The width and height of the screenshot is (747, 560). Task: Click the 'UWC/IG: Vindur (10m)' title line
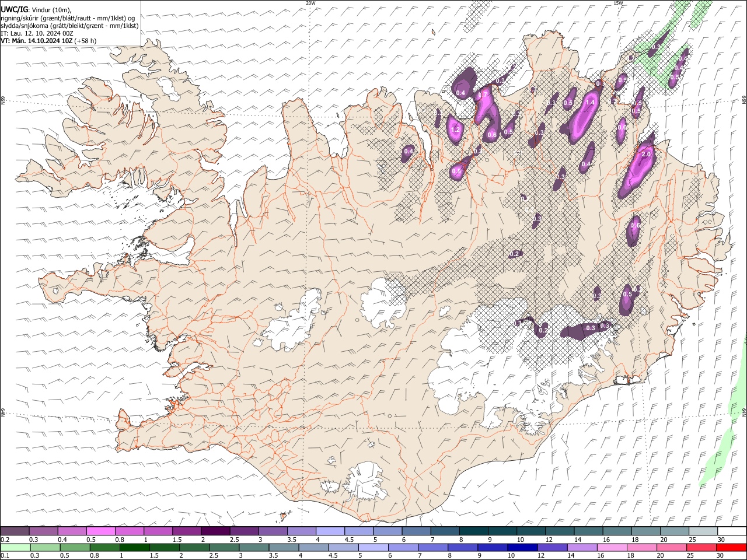click(x=36, y=9)
